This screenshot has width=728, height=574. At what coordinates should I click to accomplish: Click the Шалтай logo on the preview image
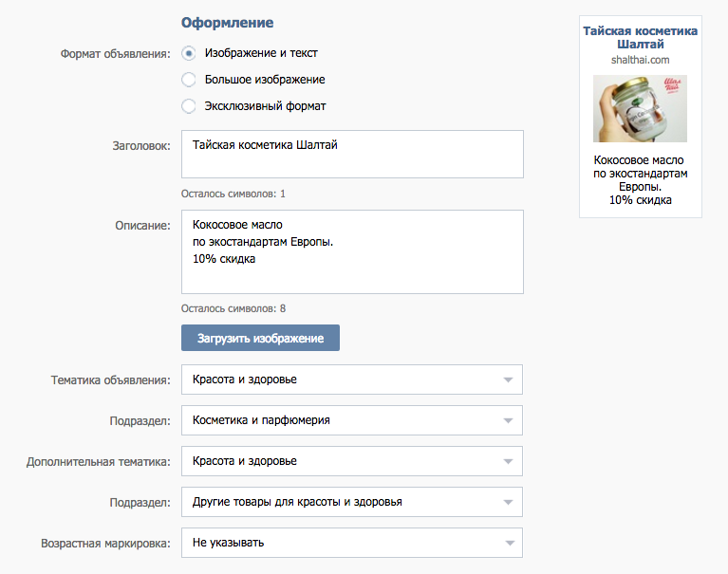(x=672, y=85)
